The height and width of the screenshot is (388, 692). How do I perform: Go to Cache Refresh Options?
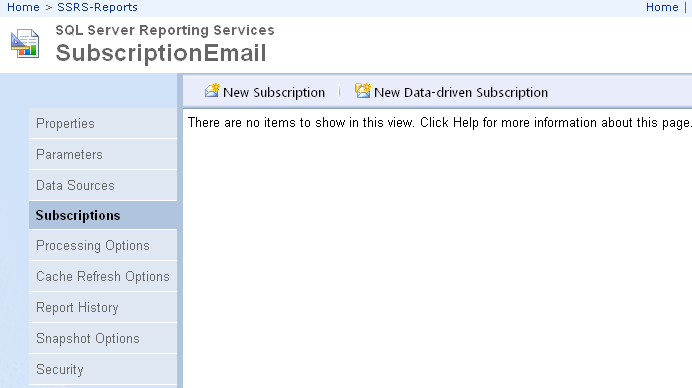103,276
